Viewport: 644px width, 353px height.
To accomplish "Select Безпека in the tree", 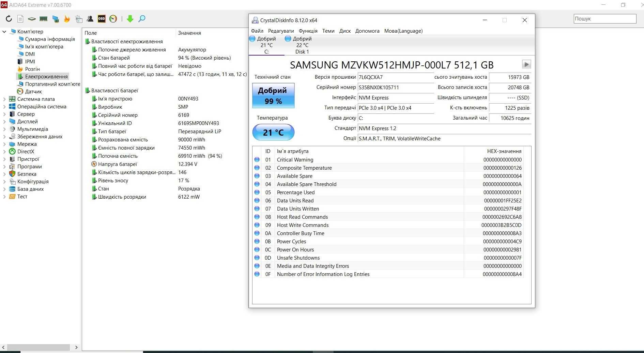I will tap(27, 174).
